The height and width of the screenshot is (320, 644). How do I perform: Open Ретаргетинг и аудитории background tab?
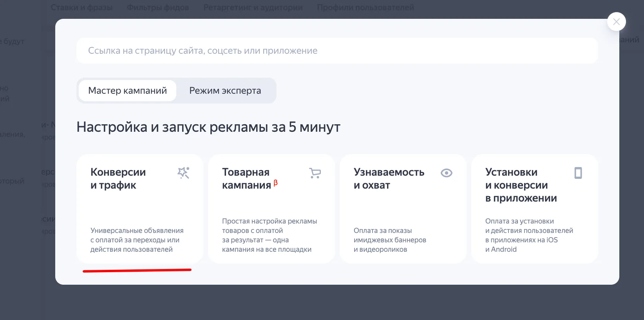click(x=253, y=7)
